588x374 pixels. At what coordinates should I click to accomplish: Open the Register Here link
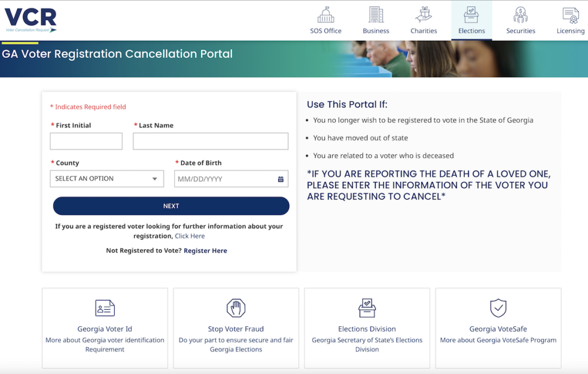pos(205,251)
